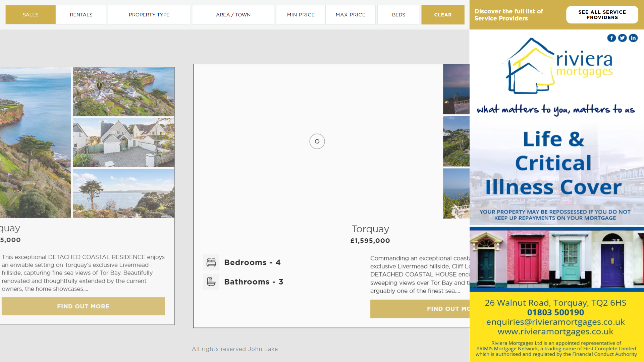Open the LinkedIn icon in the ad
The image size is (644, 362).
pos(633,38)
